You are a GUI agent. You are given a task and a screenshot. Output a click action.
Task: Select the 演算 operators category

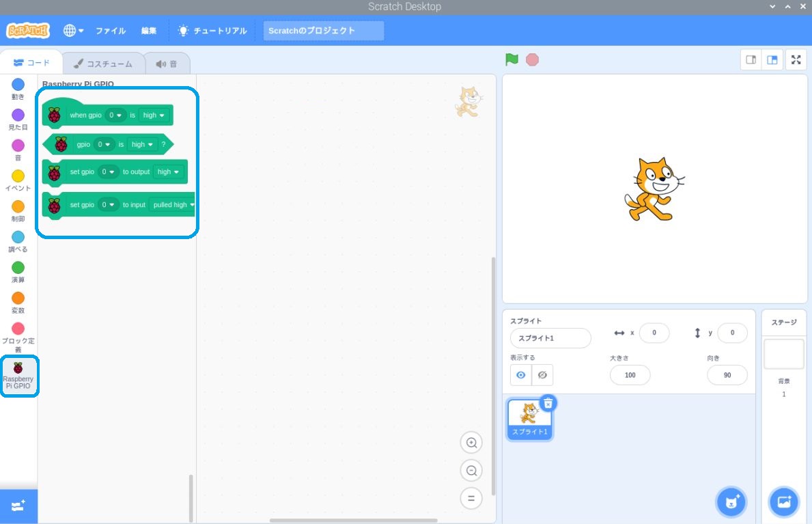[18, 273]
